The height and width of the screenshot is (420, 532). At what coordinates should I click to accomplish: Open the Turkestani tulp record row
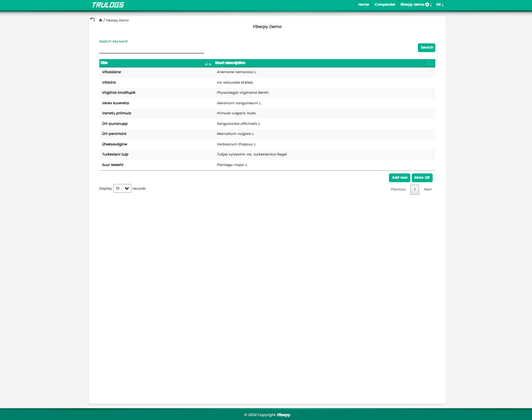tap(115, 155)
